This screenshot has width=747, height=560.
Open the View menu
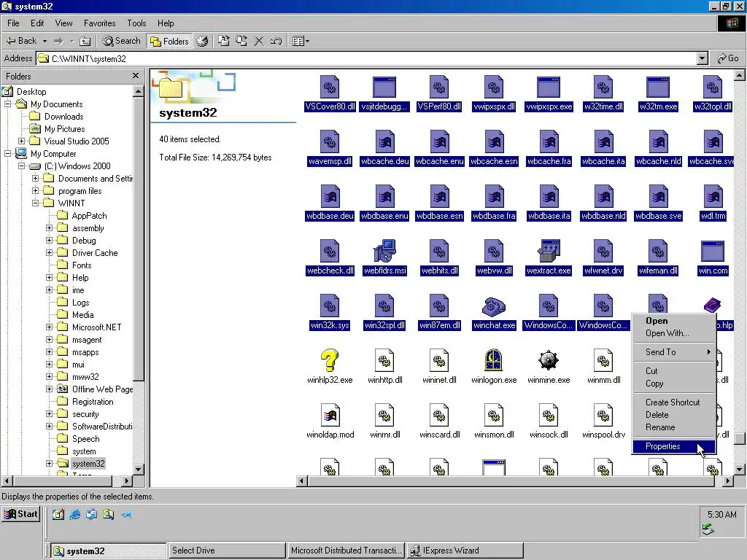63,23
